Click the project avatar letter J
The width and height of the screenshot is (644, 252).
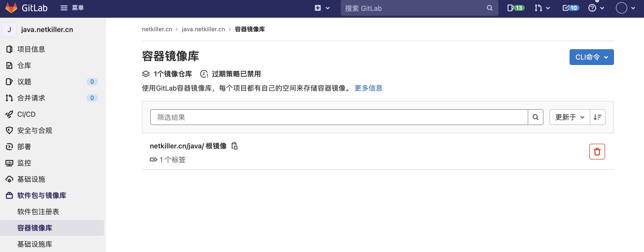point(9,30)
